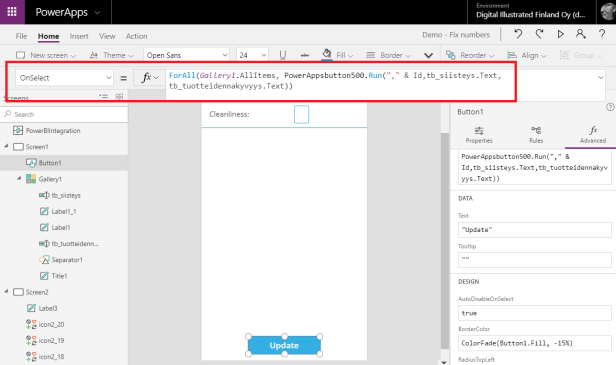Open the Align dropdown
The height and width of the screenshot is (365, 616).
tap(527, 55)
